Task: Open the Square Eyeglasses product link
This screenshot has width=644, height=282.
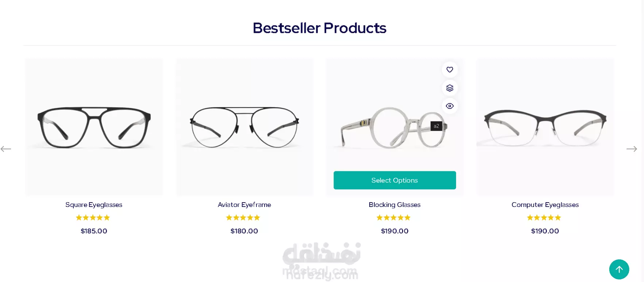Action: [94, 205]
